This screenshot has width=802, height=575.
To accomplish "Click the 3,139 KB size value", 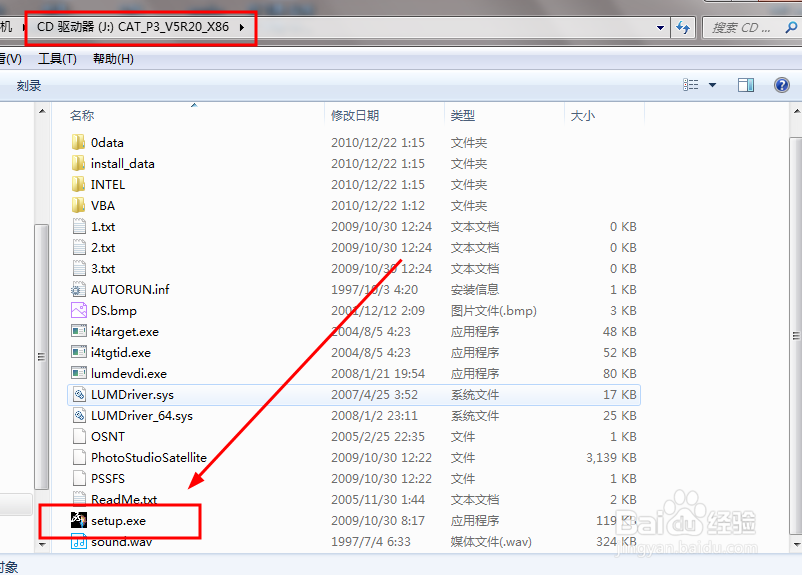I will [x=611, y=457].
